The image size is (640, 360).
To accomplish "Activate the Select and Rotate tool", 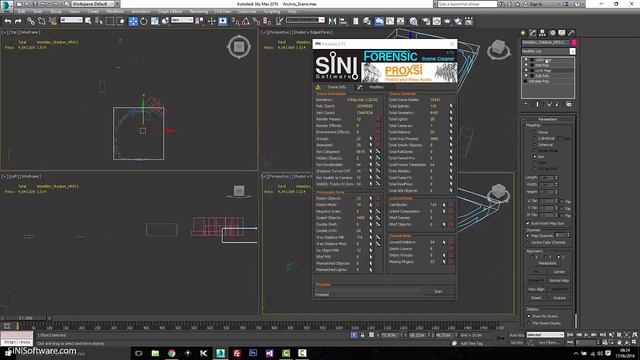I will tap(144, 21).
